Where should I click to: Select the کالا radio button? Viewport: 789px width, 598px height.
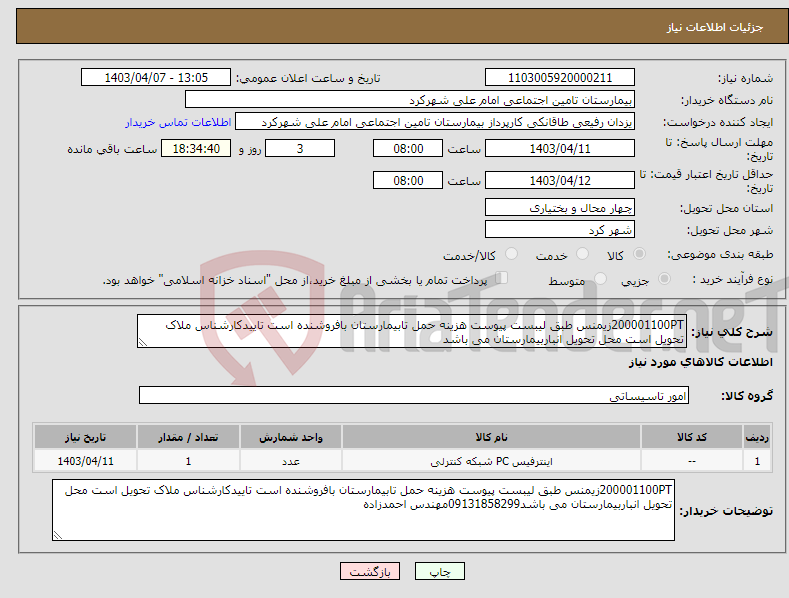(639, 254)
